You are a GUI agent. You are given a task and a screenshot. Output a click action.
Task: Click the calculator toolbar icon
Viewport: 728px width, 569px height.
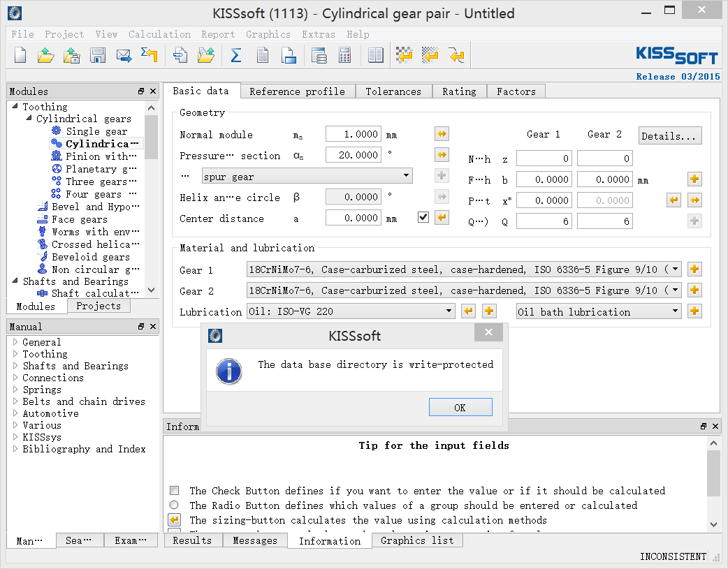[344, 55]
